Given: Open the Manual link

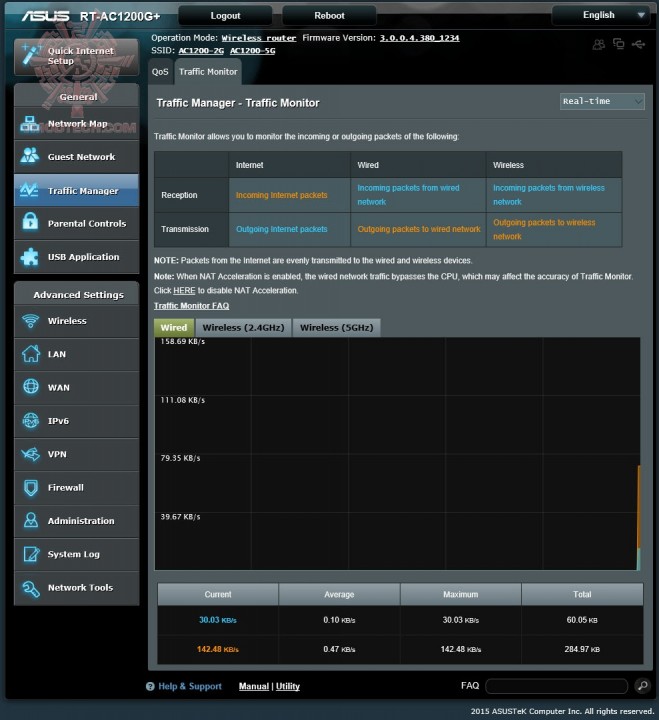Looking at the screenshot, I should [x=253, y=686].
